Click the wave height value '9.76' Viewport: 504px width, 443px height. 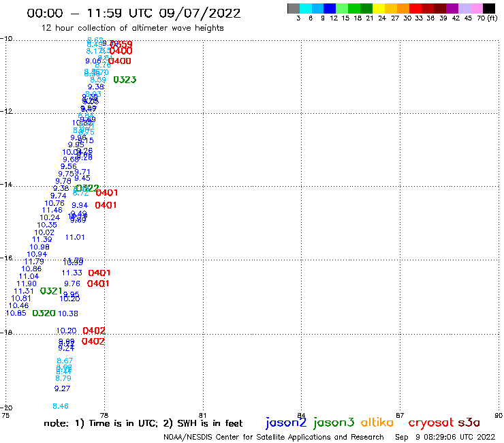[x=72, y=284]
